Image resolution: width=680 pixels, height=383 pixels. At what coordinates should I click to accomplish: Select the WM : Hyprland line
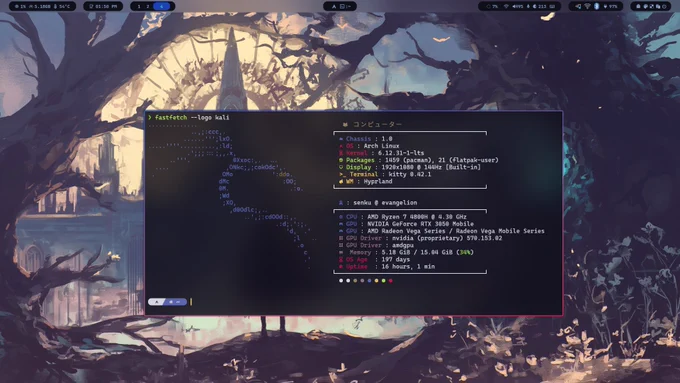point(366,181)
